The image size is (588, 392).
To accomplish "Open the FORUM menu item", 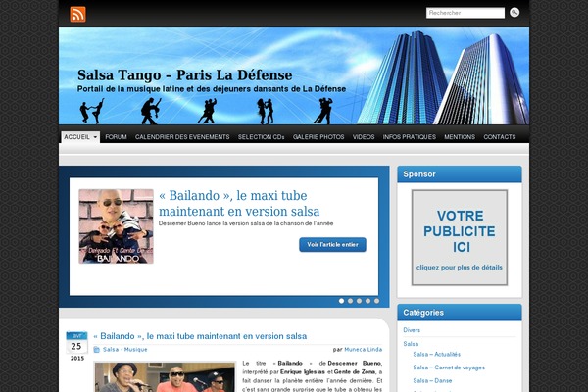I will click(x=116, y=137).
